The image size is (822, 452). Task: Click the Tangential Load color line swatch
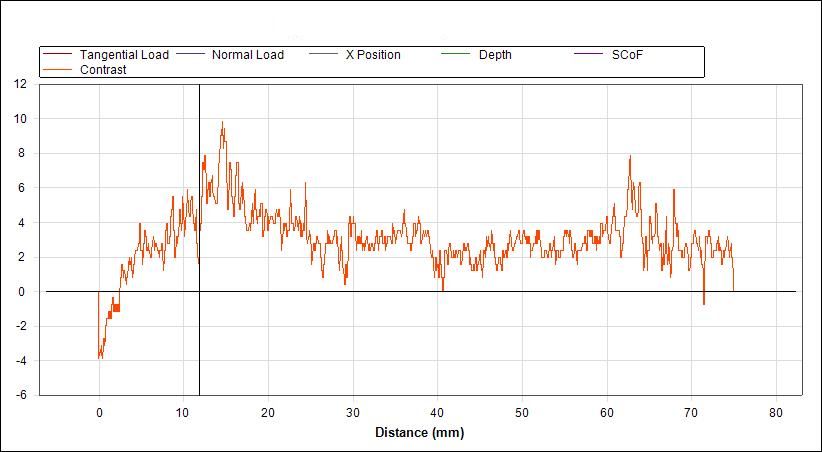click(x=58, y=55)
